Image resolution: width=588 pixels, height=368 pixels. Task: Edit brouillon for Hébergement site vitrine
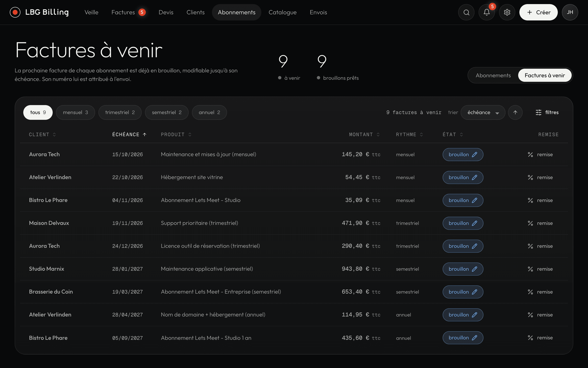coord(463,177)
